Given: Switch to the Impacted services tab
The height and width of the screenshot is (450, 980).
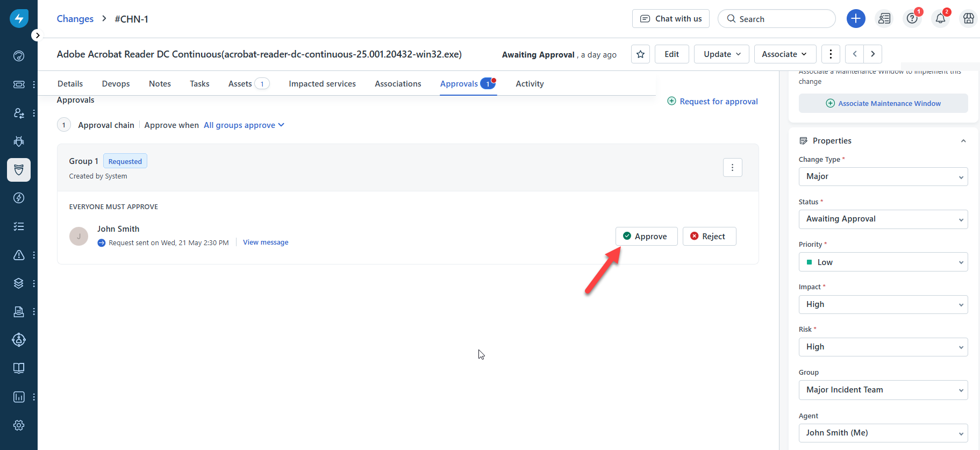Looking at the screenshot, I should (x=322, y=84).
